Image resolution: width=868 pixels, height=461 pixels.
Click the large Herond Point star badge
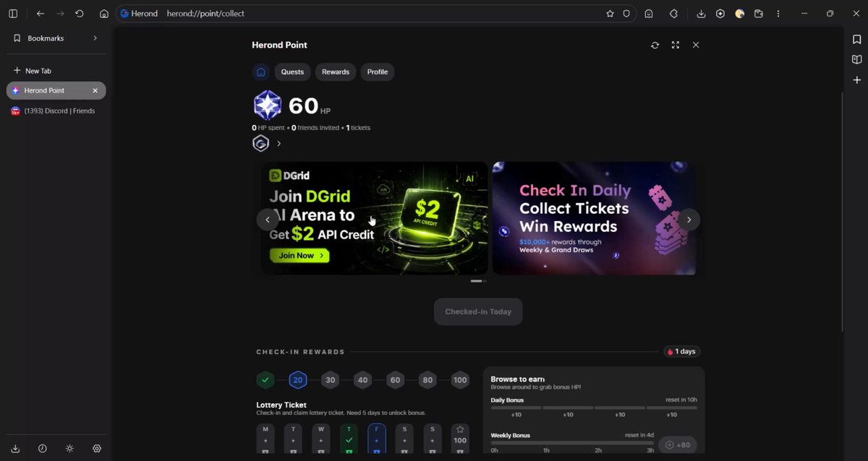267,105
